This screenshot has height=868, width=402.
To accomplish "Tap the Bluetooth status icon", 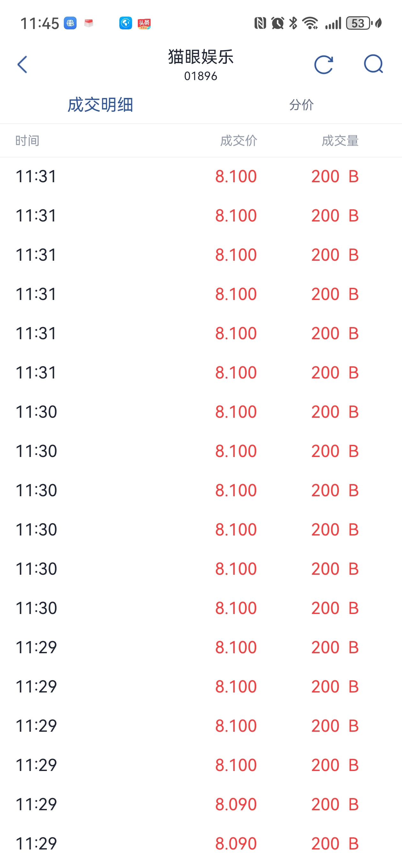I will (x=293, y=23).
